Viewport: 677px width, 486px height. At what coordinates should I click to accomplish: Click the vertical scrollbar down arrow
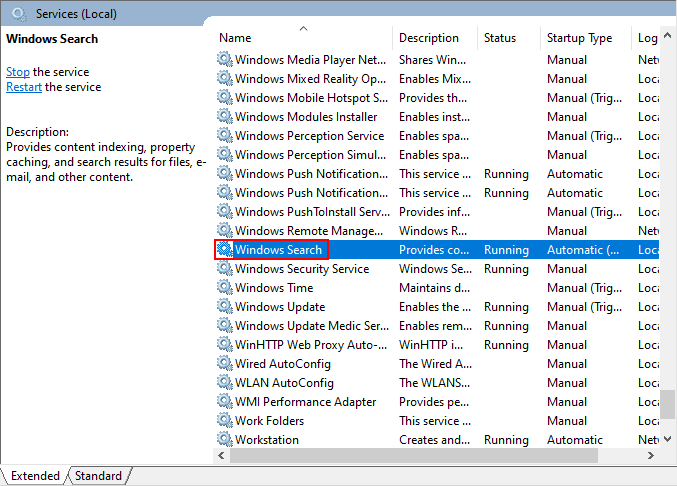(668, 439)
